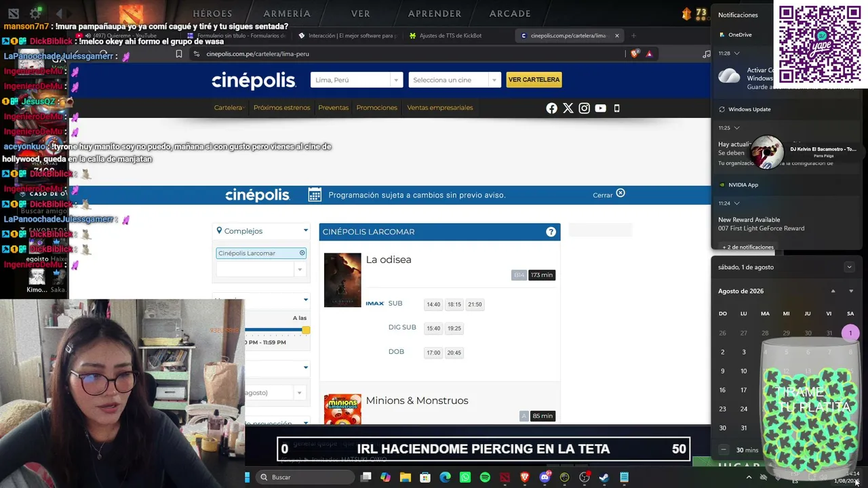Open WhatsApp from the taskbar
Viewport: 868px width, 488px height.
[465, 477]
